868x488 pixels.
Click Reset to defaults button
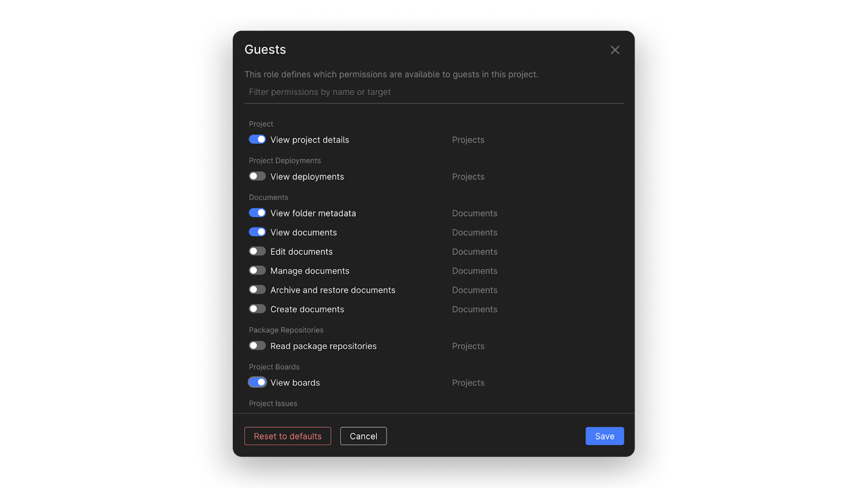click(x=288, y=436)
